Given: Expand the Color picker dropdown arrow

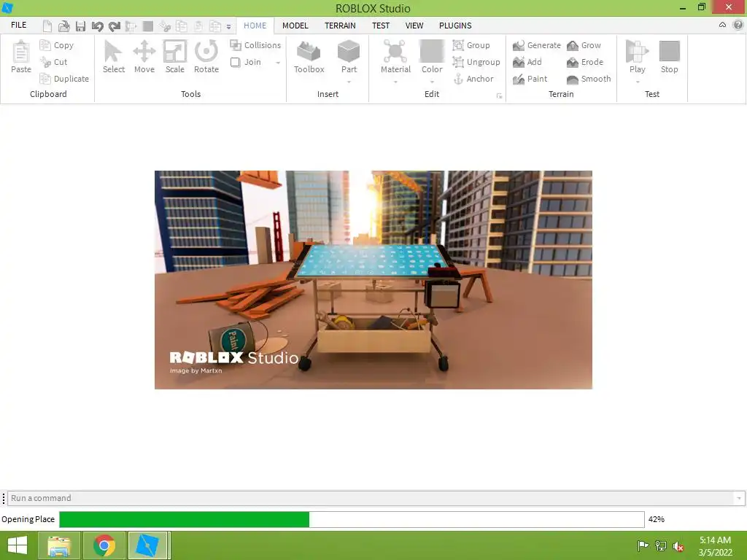Looking at the screenshot, I should coord(432,82).
